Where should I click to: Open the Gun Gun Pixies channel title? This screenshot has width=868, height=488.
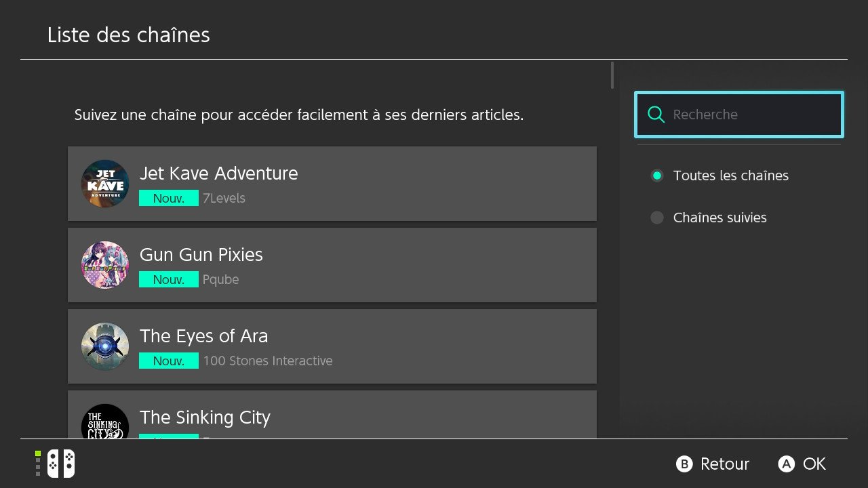pyautogui.click(x=201, y=255)
